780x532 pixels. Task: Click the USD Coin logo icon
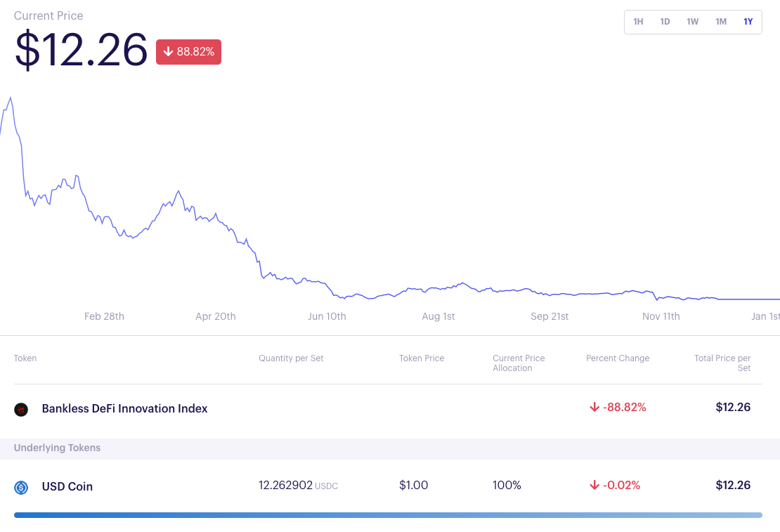point(21,487)
